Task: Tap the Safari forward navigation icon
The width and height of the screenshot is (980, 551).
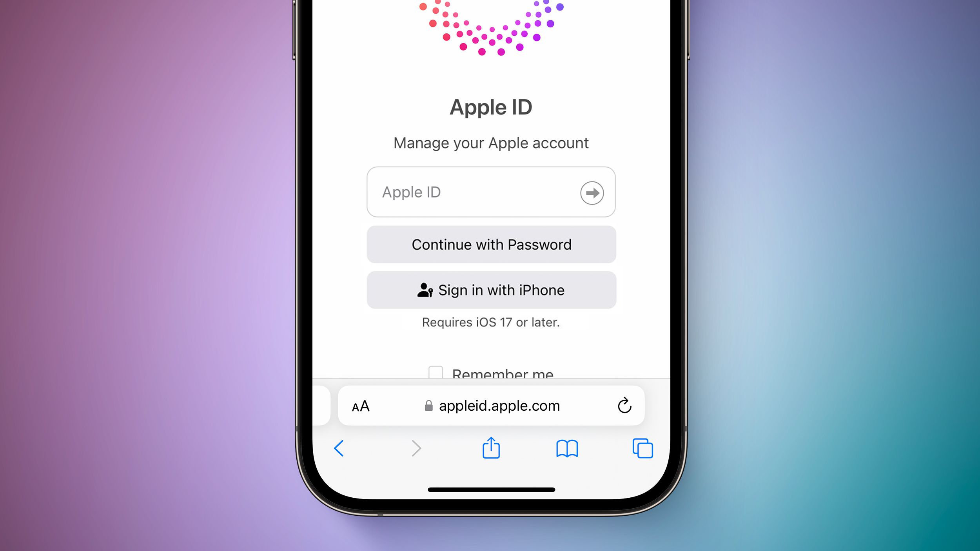Action: [x=416, y=448]
